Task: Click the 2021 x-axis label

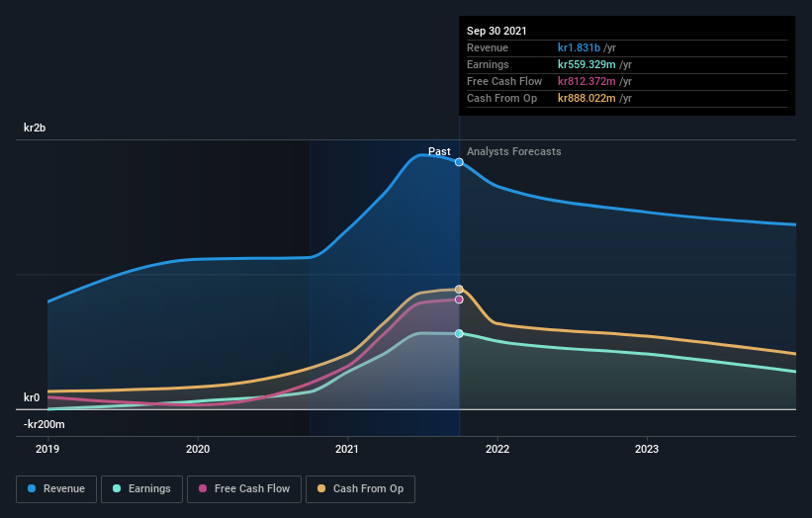Action: point(347,449)
